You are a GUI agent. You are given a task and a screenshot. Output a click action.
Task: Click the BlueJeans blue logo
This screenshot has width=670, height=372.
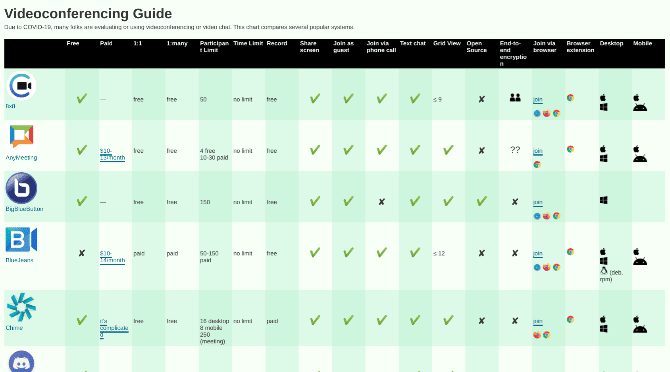tap(21, 240)
